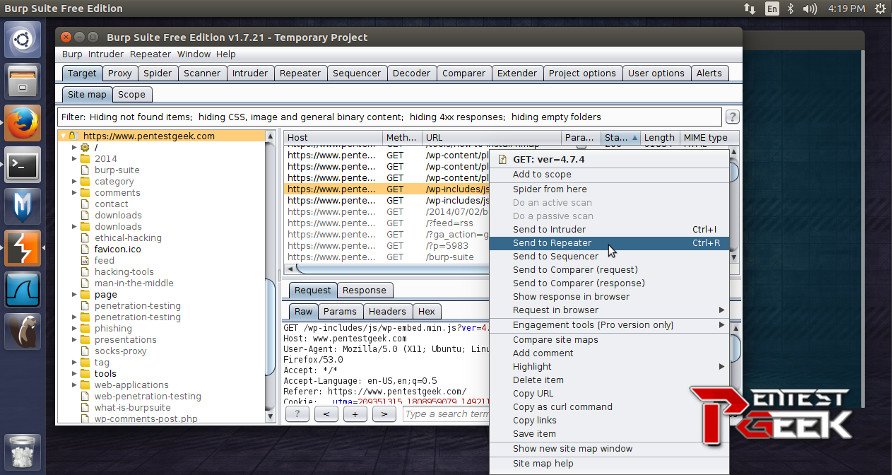Viewport: 892px width, 475px height.
Task: Expand the phishing folder in site map
Action: (x=74, y=328)
